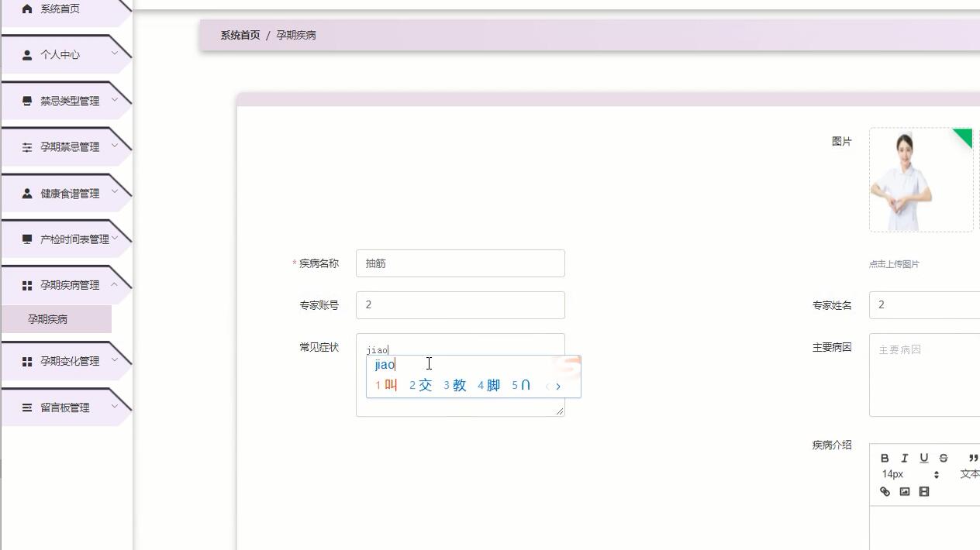The image size is (980, 550).
Task: Toggle italic formatting in the editor
Action: click(904, 458)
